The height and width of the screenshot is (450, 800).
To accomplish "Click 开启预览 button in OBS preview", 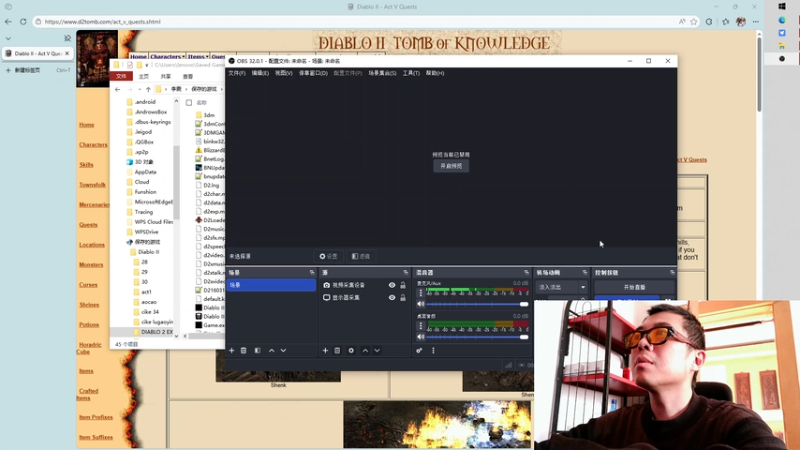I will point(451,166).
